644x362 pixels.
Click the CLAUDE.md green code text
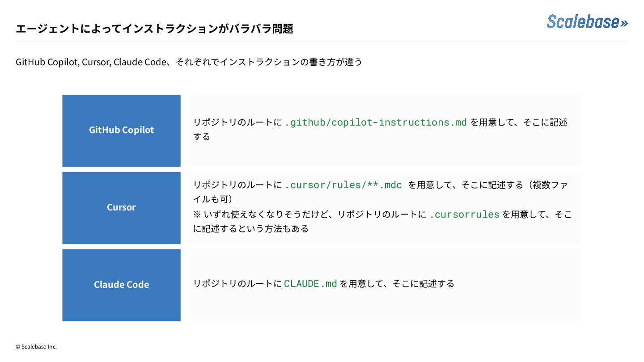[x=310, y=283]
